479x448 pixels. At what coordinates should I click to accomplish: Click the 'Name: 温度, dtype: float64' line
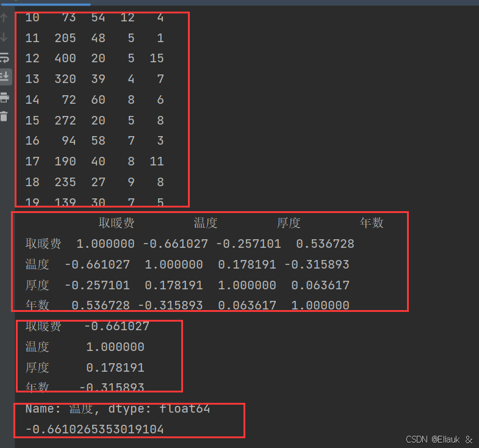(x=118, y=408)
